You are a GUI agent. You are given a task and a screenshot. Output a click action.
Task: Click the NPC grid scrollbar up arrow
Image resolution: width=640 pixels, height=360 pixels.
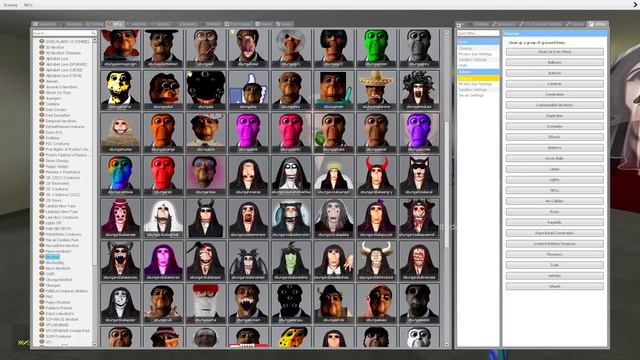click(x=446, y=32)
